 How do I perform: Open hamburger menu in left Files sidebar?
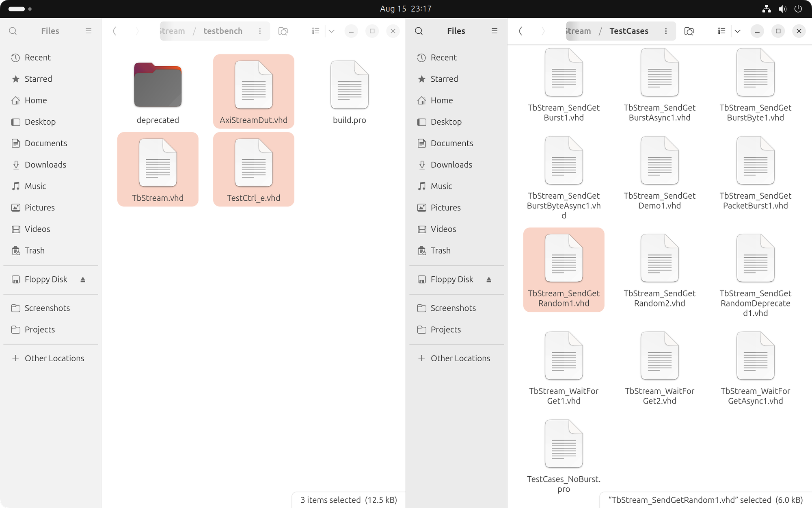[89, 31]
